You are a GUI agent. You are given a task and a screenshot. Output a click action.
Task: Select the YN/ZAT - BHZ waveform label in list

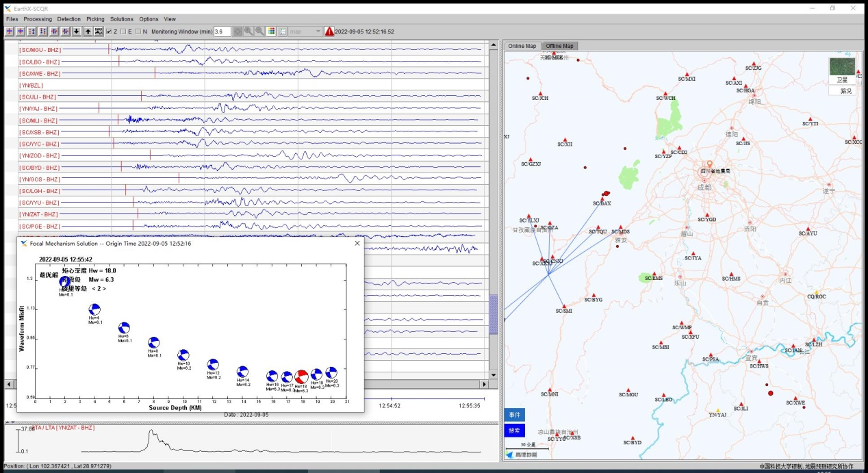pyautogui.click(x=39, y=214)
